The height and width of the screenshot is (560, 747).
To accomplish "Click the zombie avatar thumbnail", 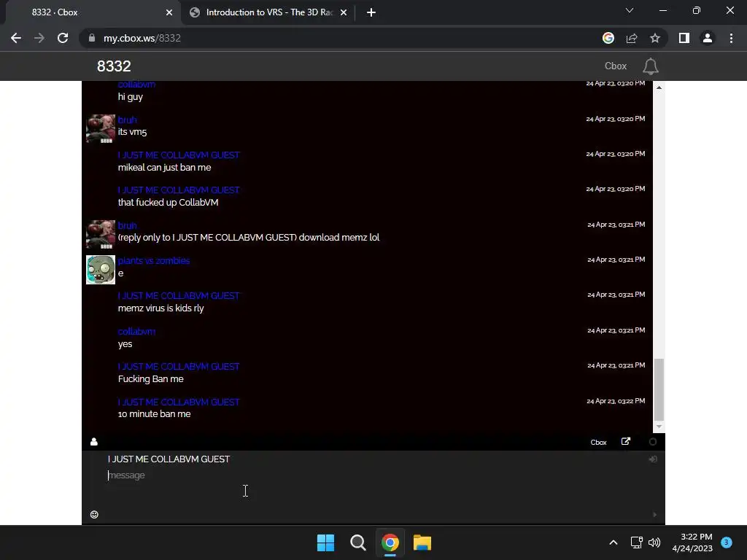I will 101,270.
